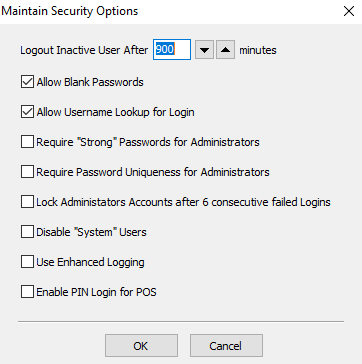Decrease logout minutes with down arrow
This screenshot has height=364, width=362.
(x=204, y=50)
